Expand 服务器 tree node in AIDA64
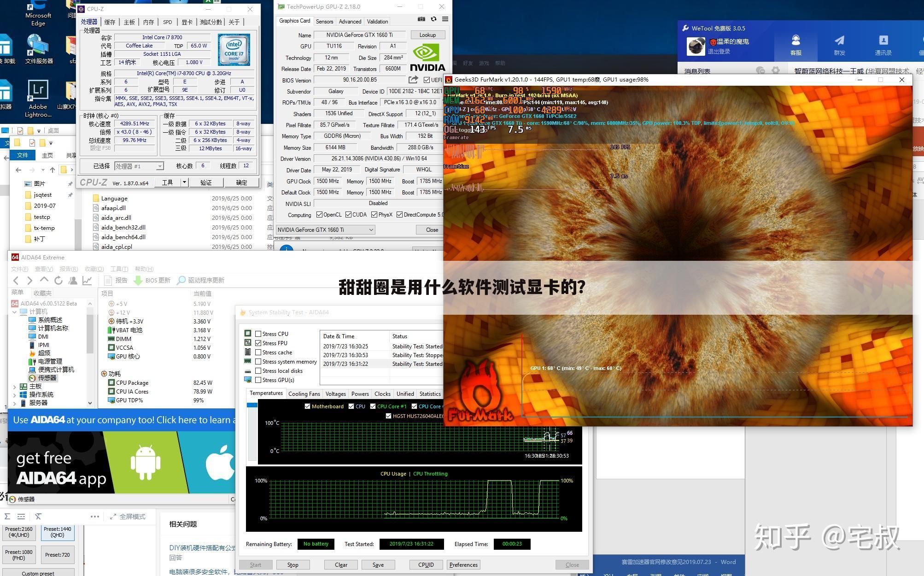Image resolution: width=924 pixels, height=576 pixels. coord(14,403)
